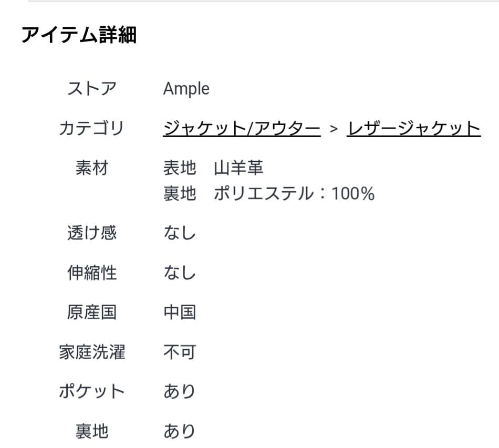
Task: Click なし next to 伸縮性
Action: coord(180,273)
